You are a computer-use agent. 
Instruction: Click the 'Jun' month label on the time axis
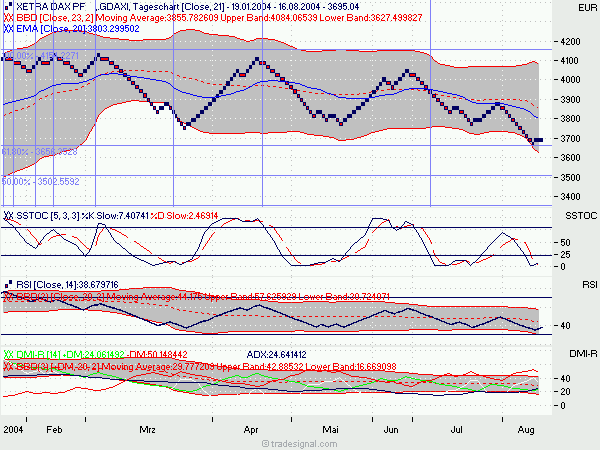pyautogui.click(x=391, y=430)
